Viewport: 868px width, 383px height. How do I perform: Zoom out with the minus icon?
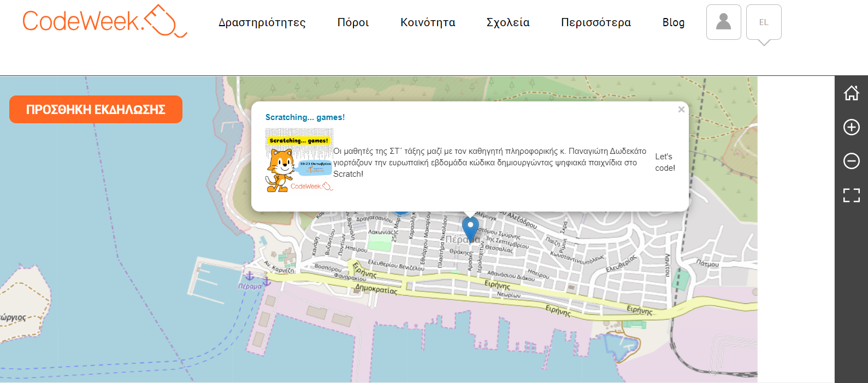(x=851, y=161)
